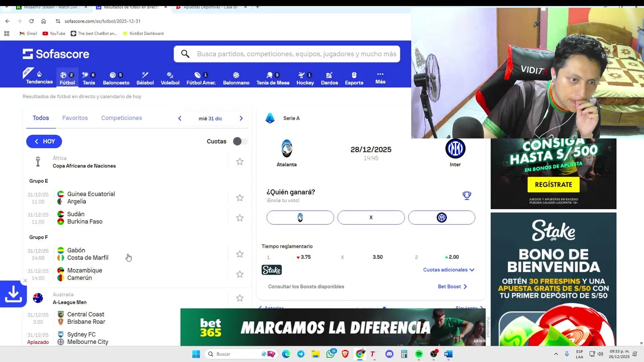This screenshot has width=644, height=362.
Task: Go to previous day arrow
Action: point(180,119)
